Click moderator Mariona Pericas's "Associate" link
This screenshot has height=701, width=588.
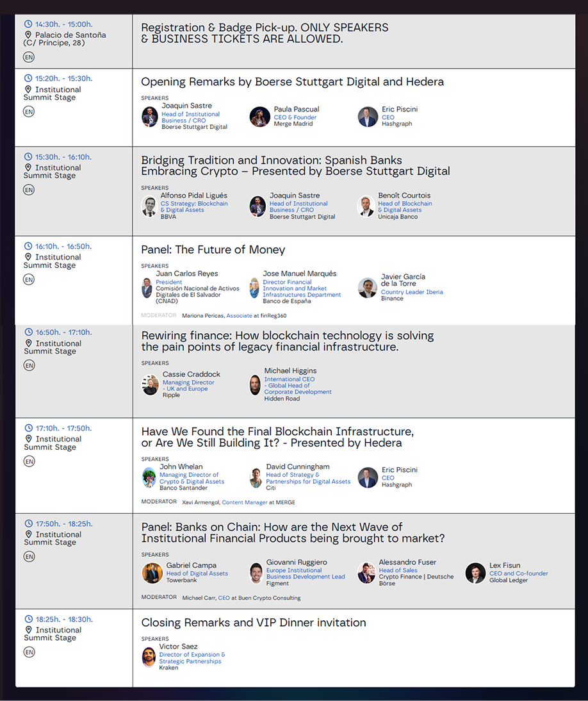click(x=240, y=316)
